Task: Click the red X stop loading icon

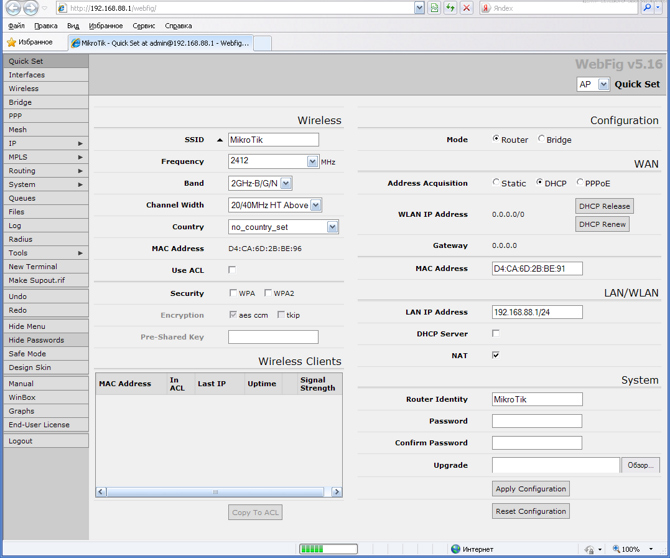Action: click(466, 8)
